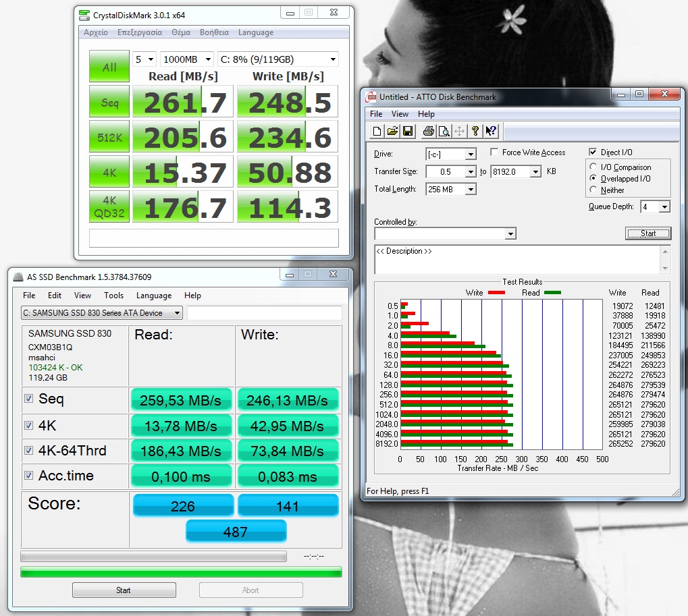Click the empty field beside AS SSD drive selector
The image size is (688, 616).
(x=265, y=313)
